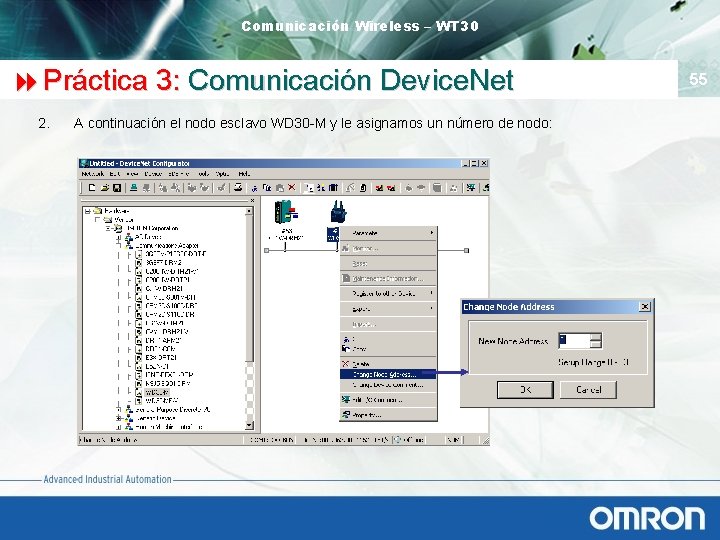Click the red X Delete toolbar icon

[292, 187]
